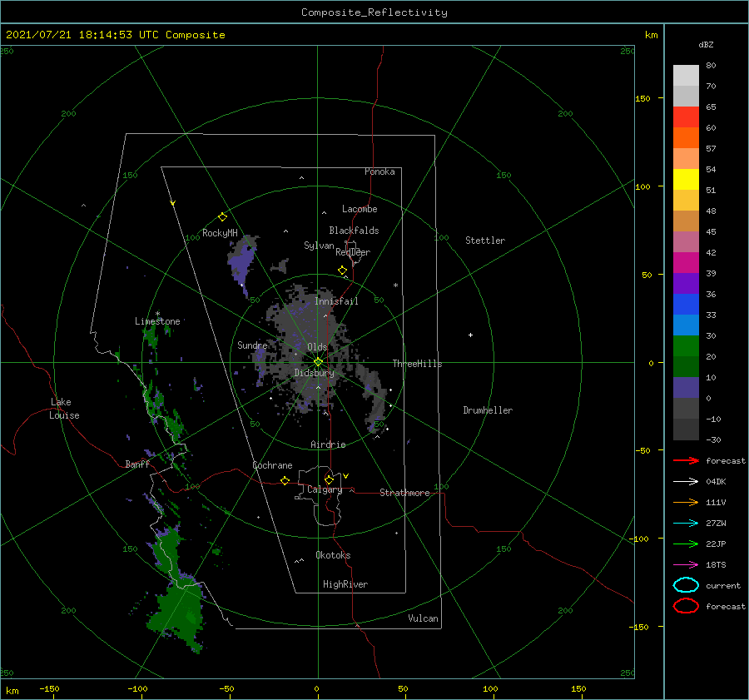Click the HighRiver label
749x700 pixels.
[x=345, y=584]
